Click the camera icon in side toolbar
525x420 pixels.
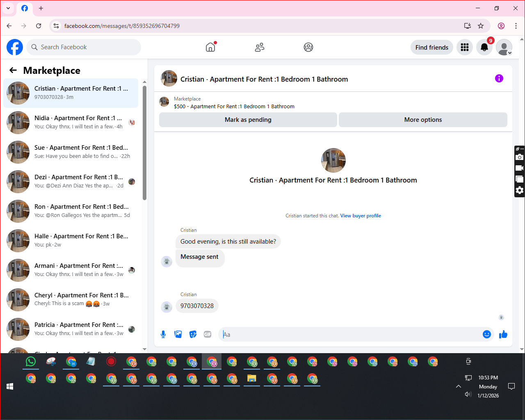pos(520,157)
